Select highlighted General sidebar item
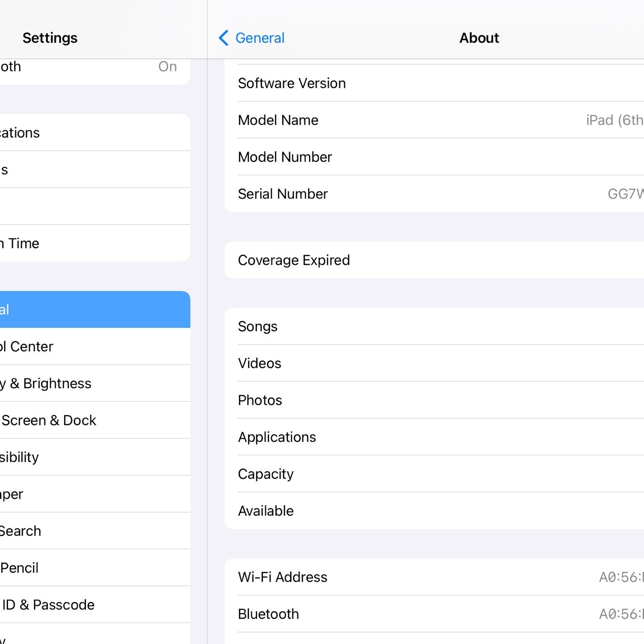644x644 pixels. 95,309
